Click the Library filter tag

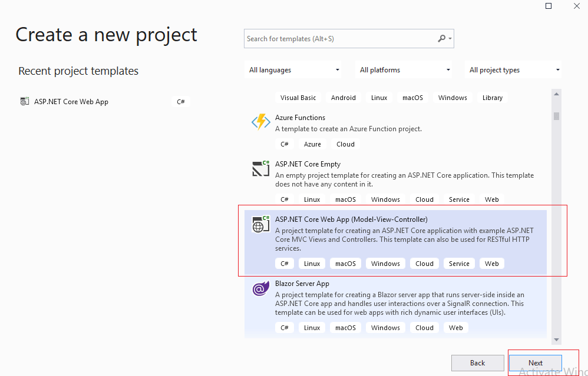coord(492,97)
